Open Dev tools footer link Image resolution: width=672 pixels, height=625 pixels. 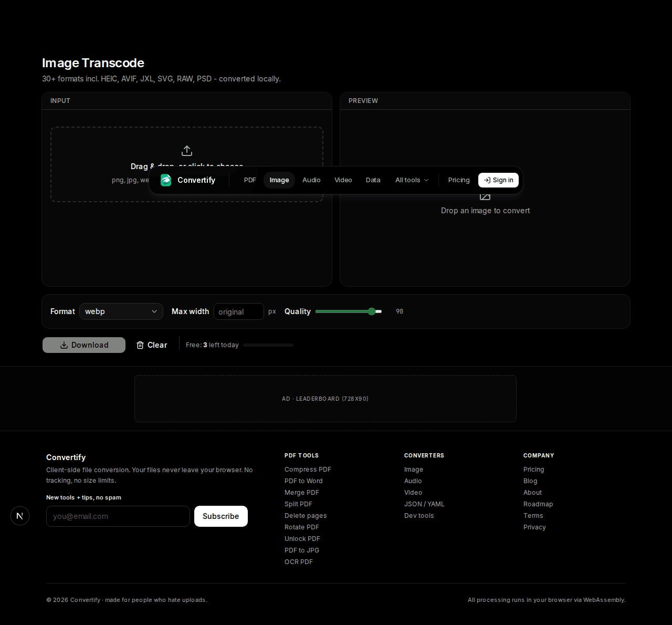pyautogui.click(x=419, y=516)
